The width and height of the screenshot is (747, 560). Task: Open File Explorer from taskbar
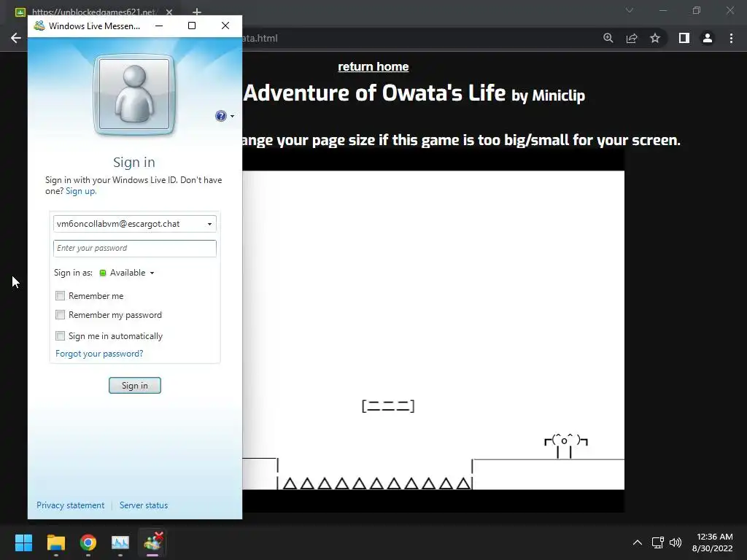55,542
